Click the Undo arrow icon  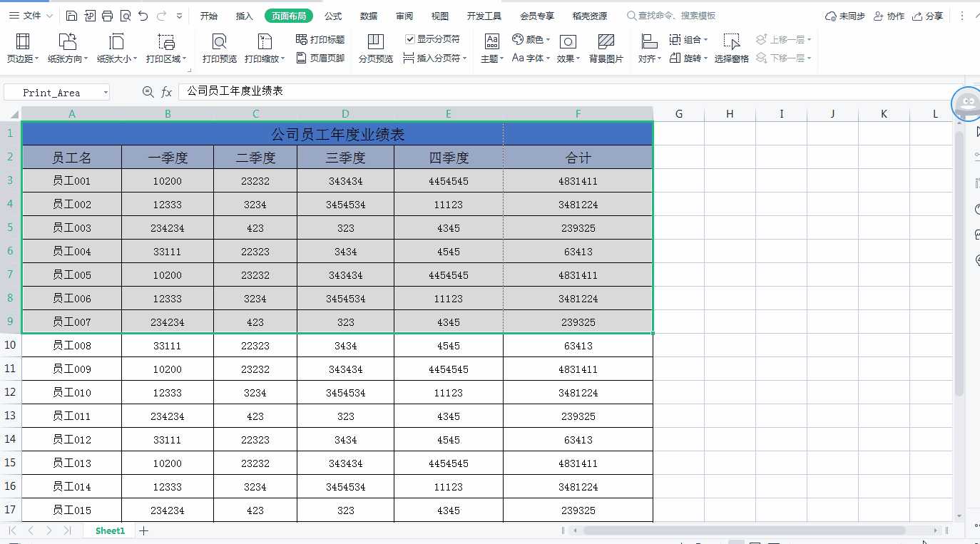pos(143,16)
